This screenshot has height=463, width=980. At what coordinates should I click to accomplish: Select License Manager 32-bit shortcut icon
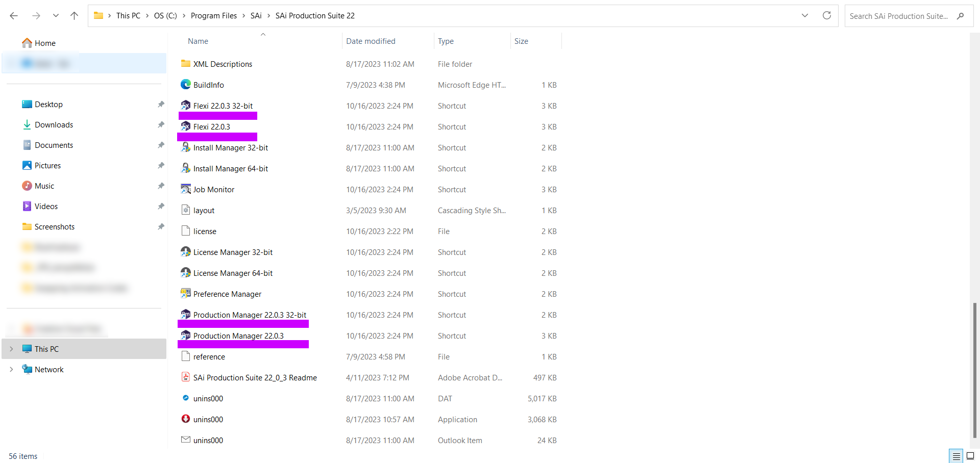point(186,252)
